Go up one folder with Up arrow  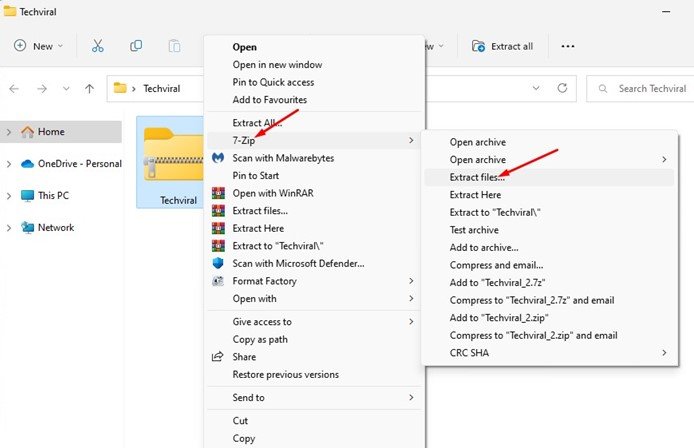[x=89, y=89]
